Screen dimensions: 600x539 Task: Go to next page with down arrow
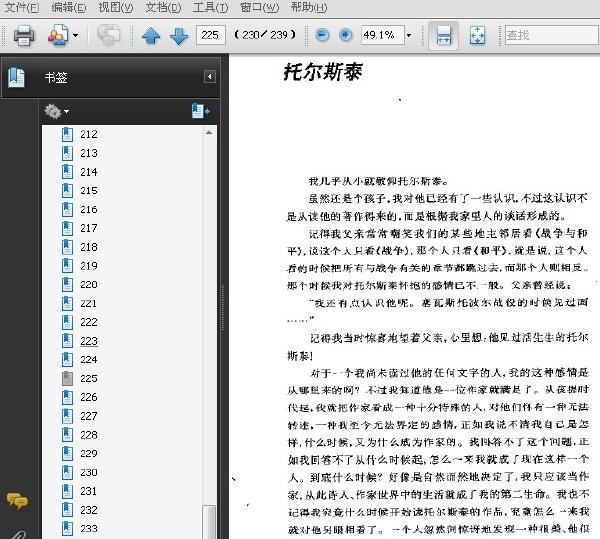point(179,36)
